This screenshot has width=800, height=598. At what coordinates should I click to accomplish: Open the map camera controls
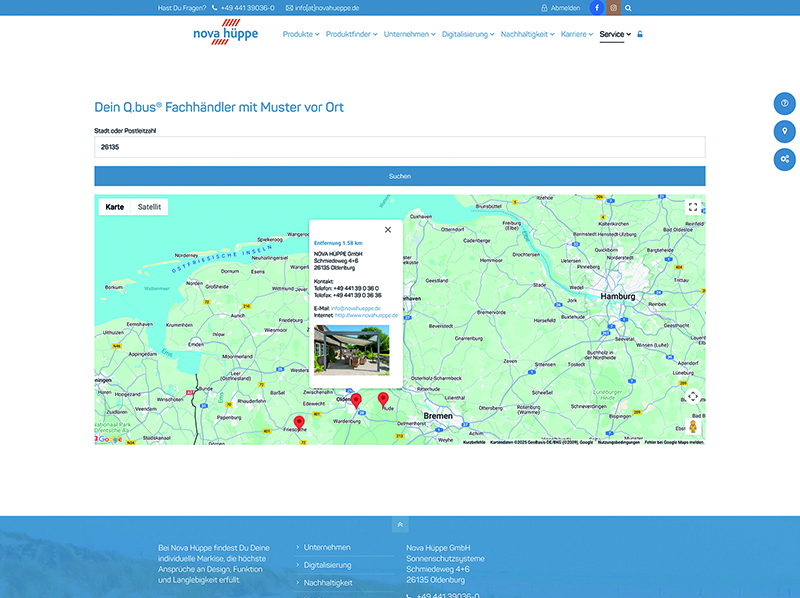pyautogui.click(x=693, y=396)
